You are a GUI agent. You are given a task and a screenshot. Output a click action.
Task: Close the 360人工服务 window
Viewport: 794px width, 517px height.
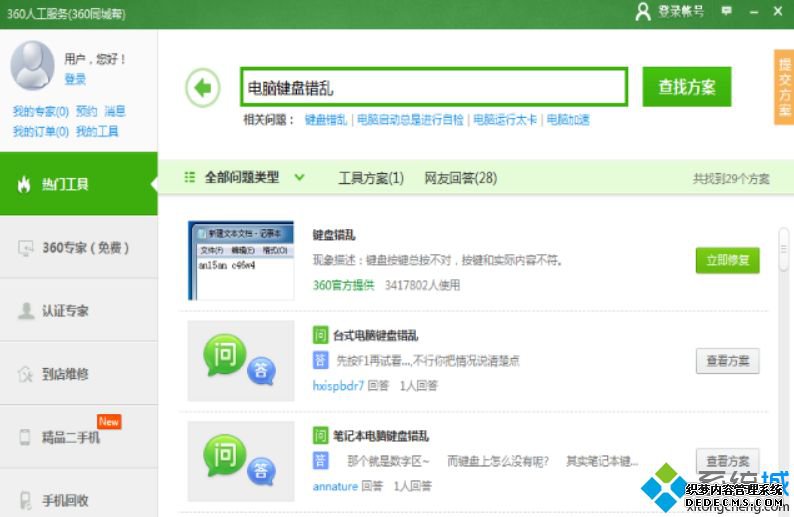(778, 11)
